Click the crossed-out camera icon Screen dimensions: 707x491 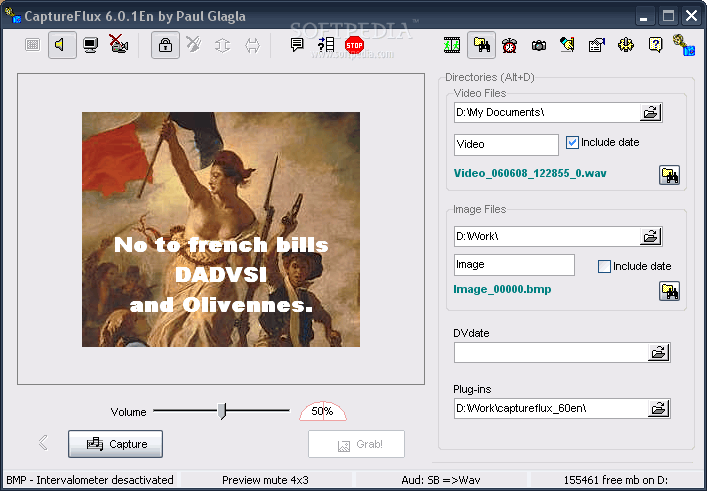pos(119,44)
